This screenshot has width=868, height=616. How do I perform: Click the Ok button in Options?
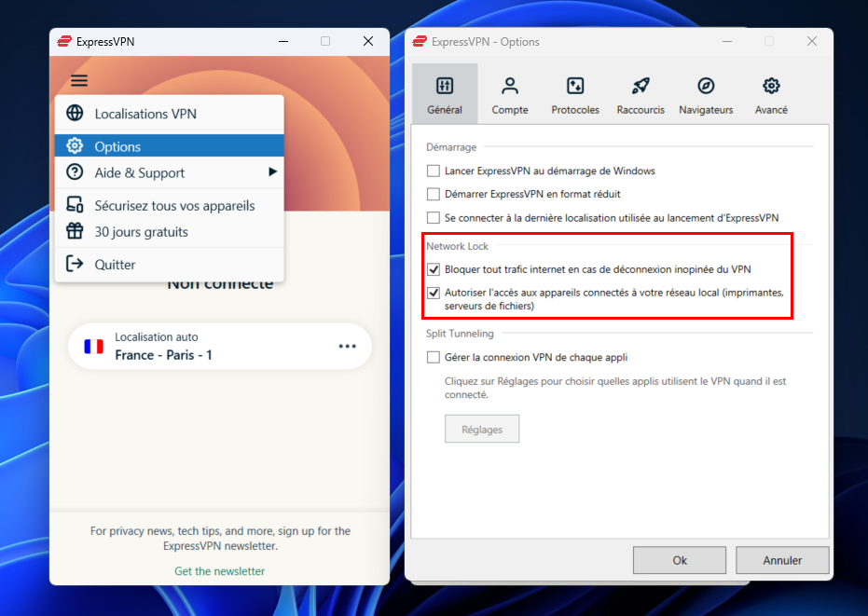tap(680, 560)
